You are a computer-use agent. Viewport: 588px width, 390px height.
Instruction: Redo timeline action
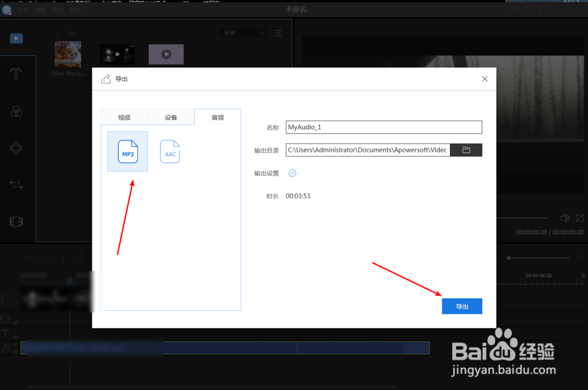tap(48, 258)
